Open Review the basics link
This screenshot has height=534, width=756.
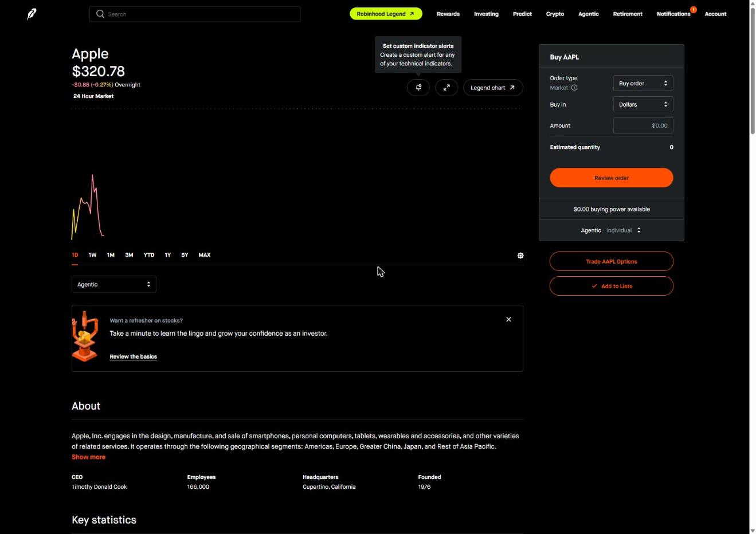tap(133, 356)
